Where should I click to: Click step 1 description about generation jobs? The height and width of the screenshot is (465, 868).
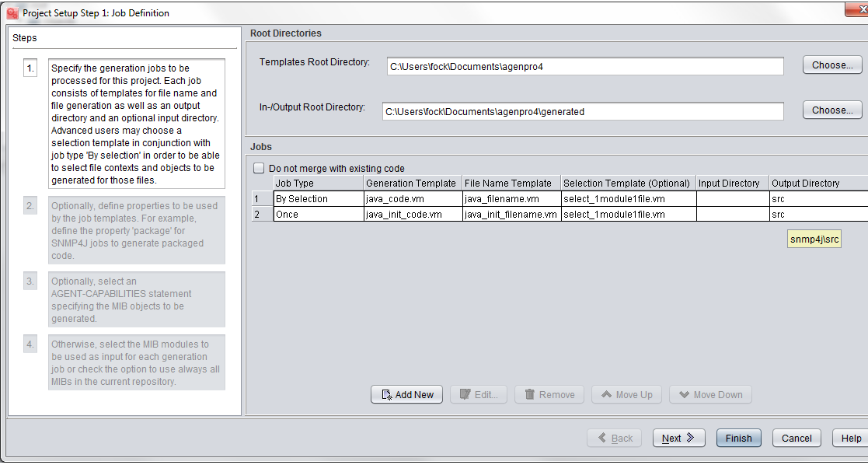pos(137,124)
